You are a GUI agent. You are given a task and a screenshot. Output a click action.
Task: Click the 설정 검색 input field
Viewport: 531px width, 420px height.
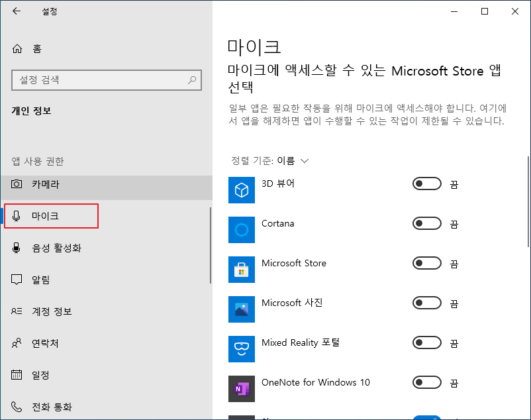pos(107,80)
